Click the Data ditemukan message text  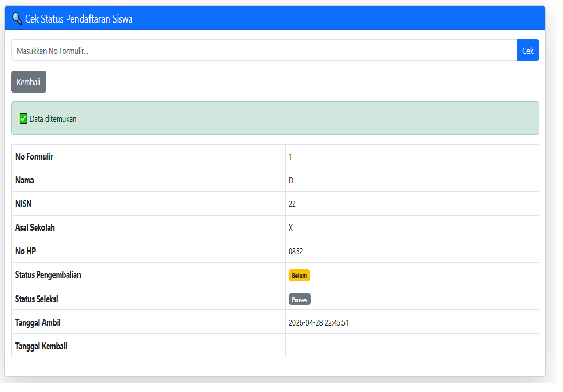[53, 119]
